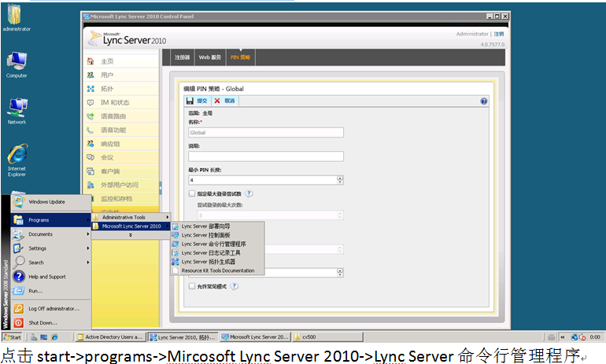Switch to the PIN 策略 tab
This screenshot has width=606, height=364.
(x=240, y=57)
